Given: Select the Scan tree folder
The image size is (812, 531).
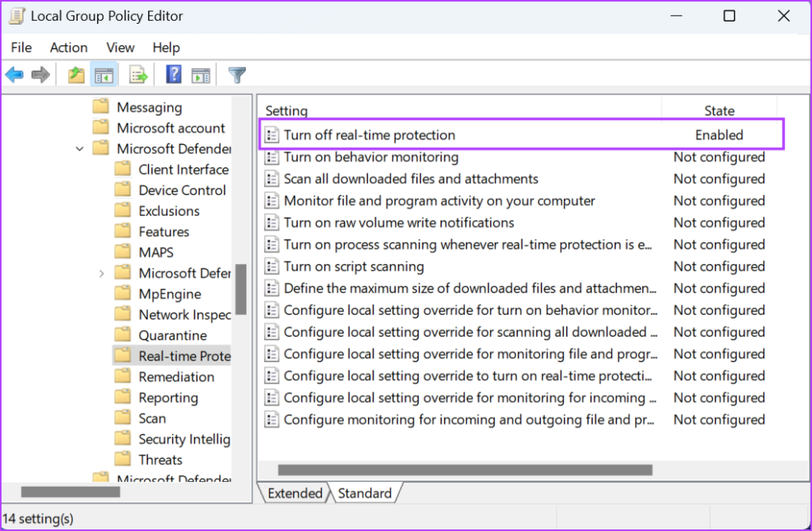Looking at the screenshot, I should click(152, 418).
